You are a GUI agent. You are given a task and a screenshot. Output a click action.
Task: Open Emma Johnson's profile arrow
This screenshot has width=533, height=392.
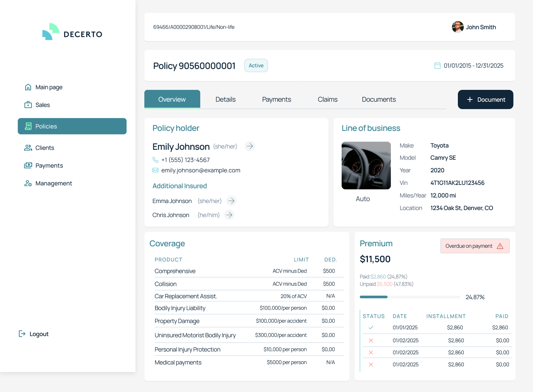click(231, 201)
